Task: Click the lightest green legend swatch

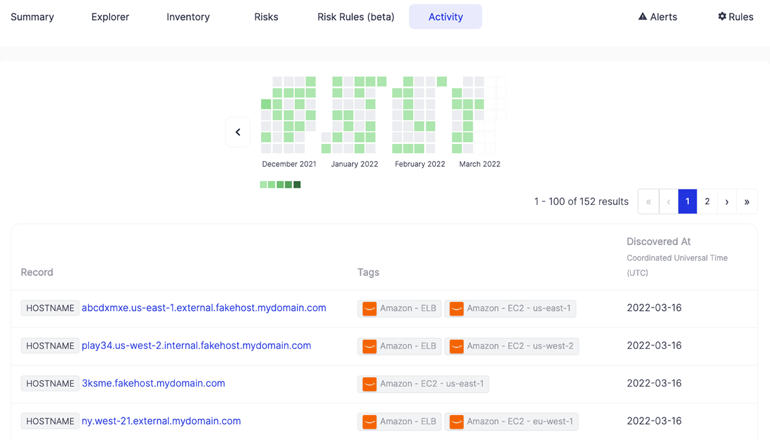Action: pyautogui.click(x=263, y=185)
